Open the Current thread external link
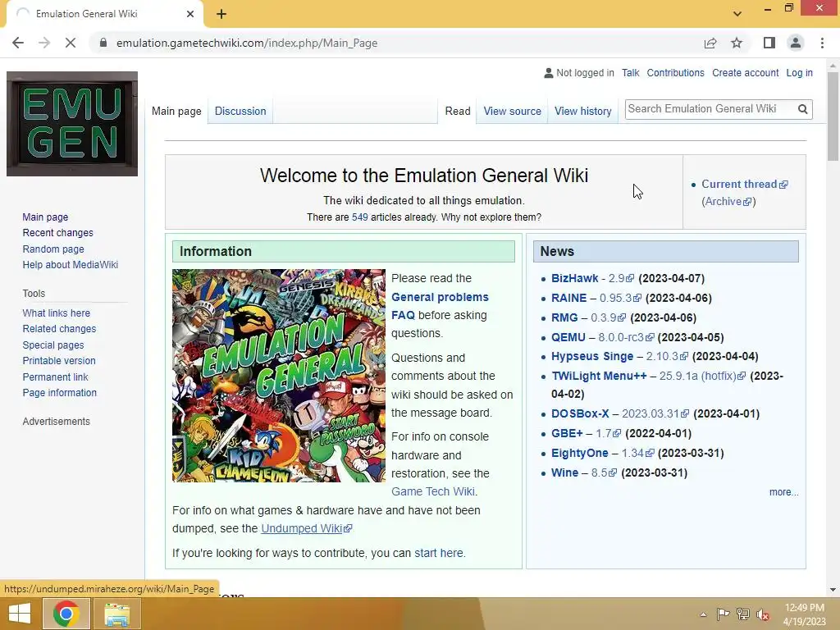The height and width of the screenshot is (630, 840). pos(745,185)
